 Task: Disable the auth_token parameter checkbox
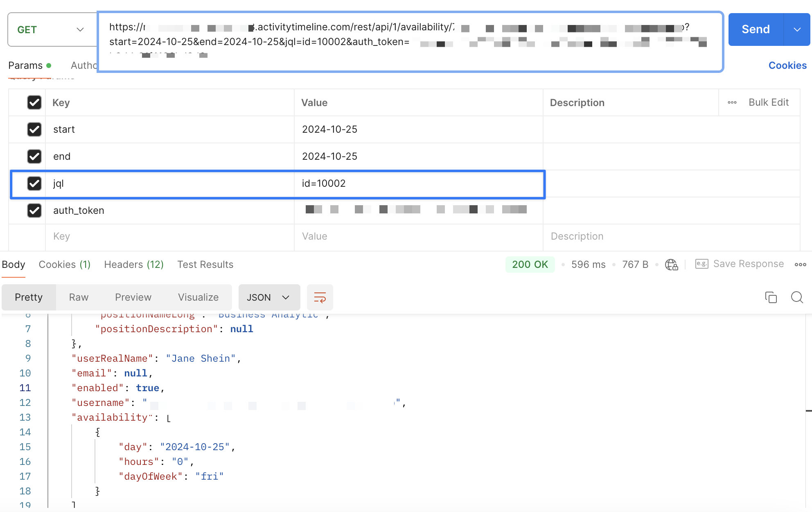click(x=34, y=211)
